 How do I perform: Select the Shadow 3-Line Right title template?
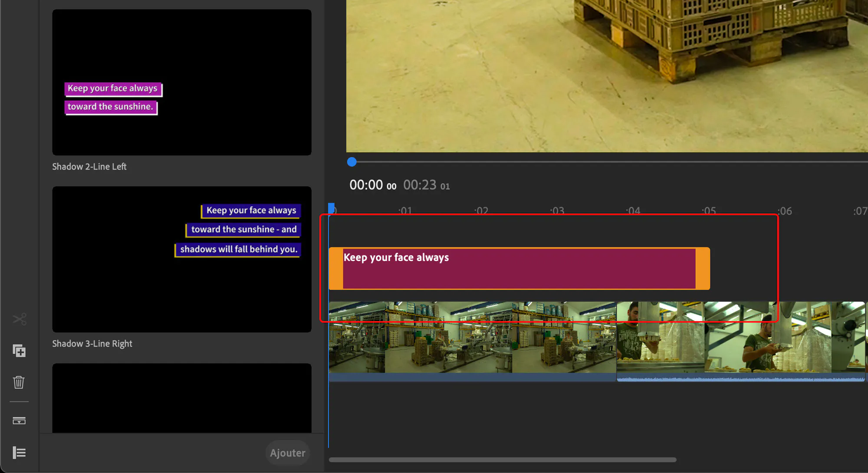(x=182, y=259)
